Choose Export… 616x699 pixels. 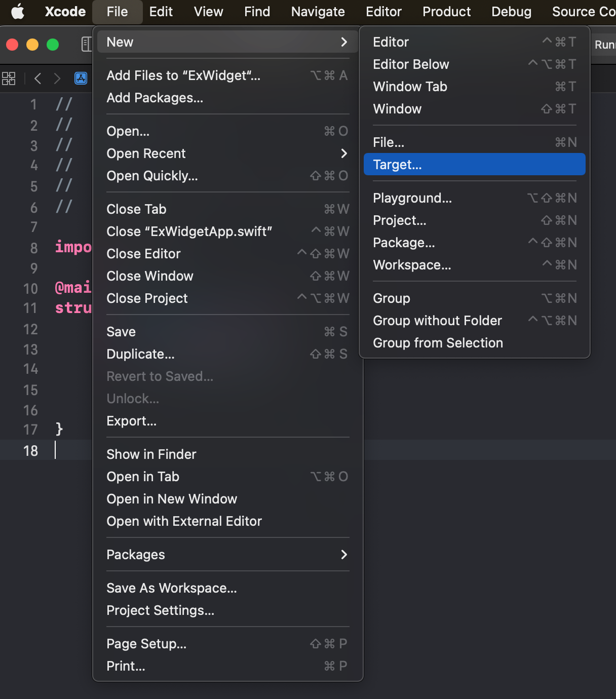(228, 420)
